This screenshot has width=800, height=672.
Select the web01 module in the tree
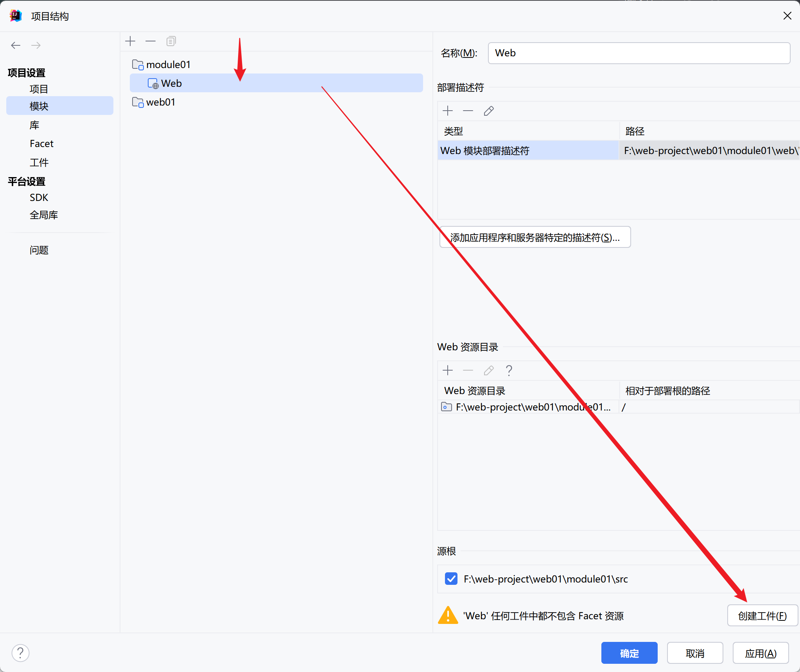click(160, 102)
